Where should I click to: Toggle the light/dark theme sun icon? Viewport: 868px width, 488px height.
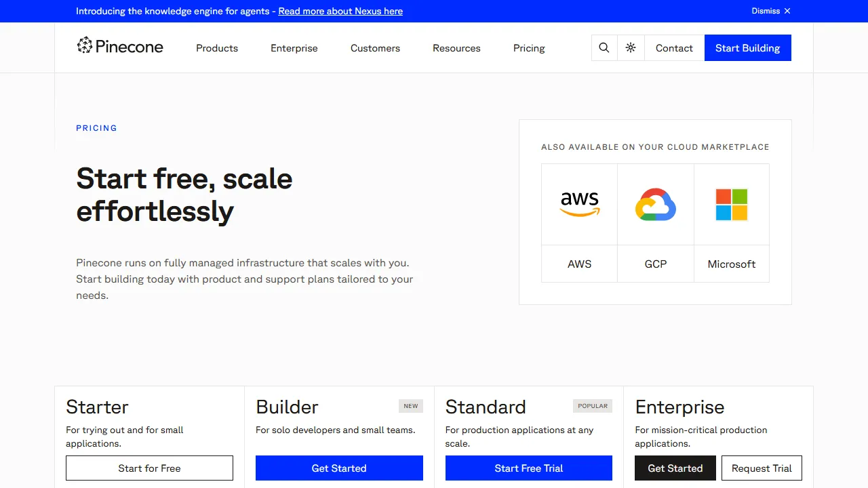[x=631, y=47]
